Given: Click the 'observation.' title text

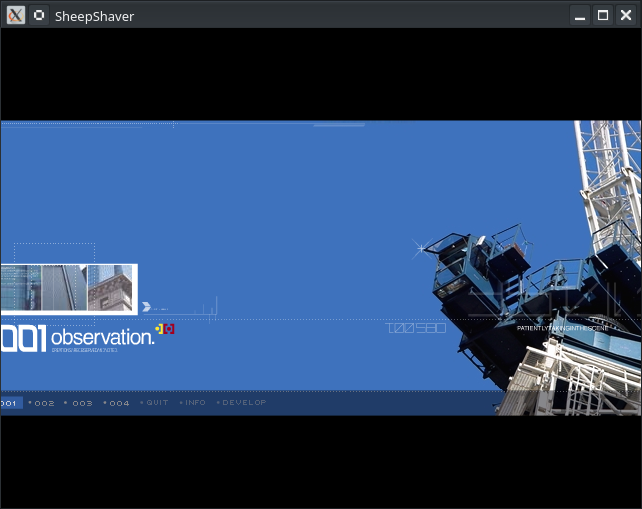Looking at the screenshot, I should click(x=102, y=337).
